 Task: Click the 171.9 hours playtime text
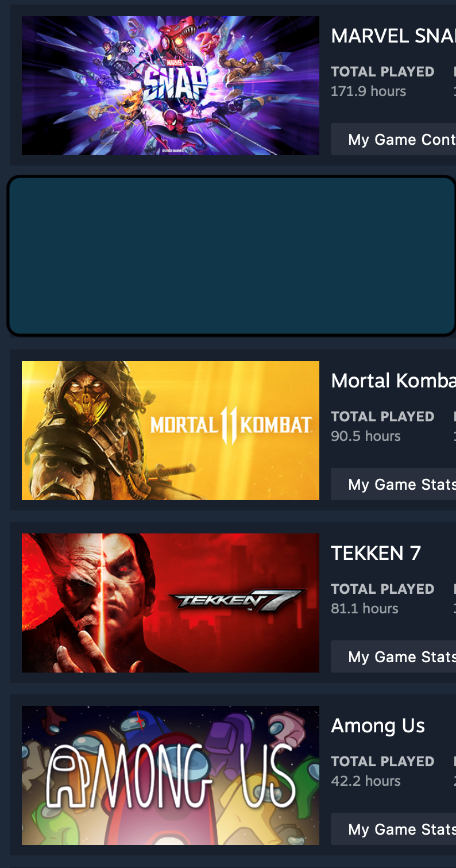pyautogui.click(x=368, y=91)
